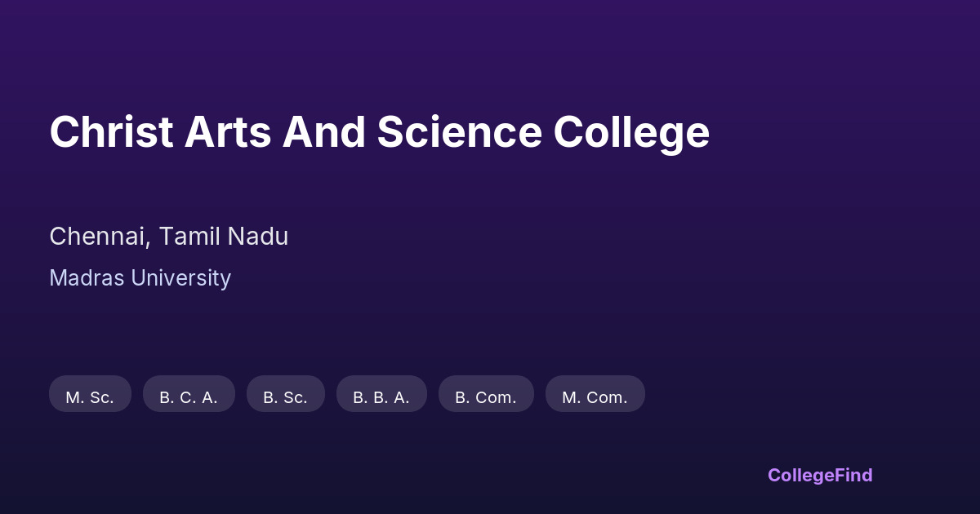Click the word "Arts" in the heading

point(227,132)
